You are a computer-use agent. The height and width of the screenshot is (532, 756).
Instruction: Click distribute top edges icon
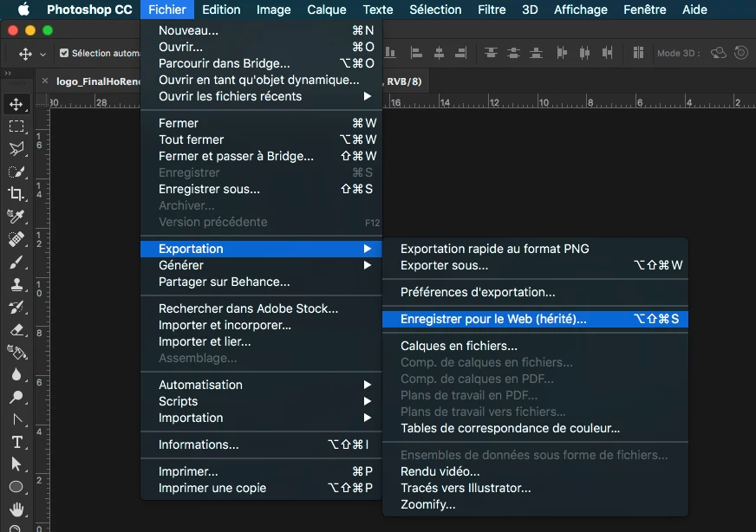pyautogui.click(x=491, y=53)
